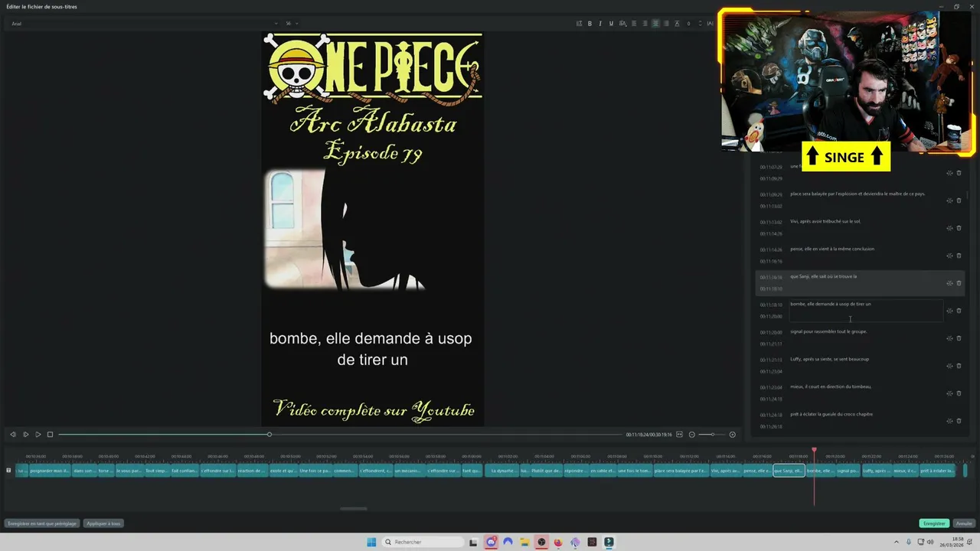Viewport: 980px width, 551px height.
Task: Click the timeline zoom slider handle
Action: click(713, 435)
